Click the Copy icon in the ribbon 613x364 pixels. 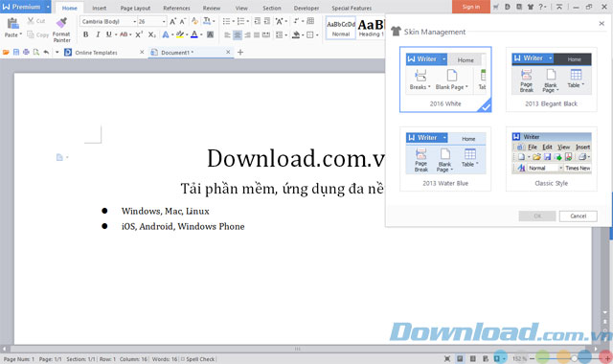click(31, 34)
